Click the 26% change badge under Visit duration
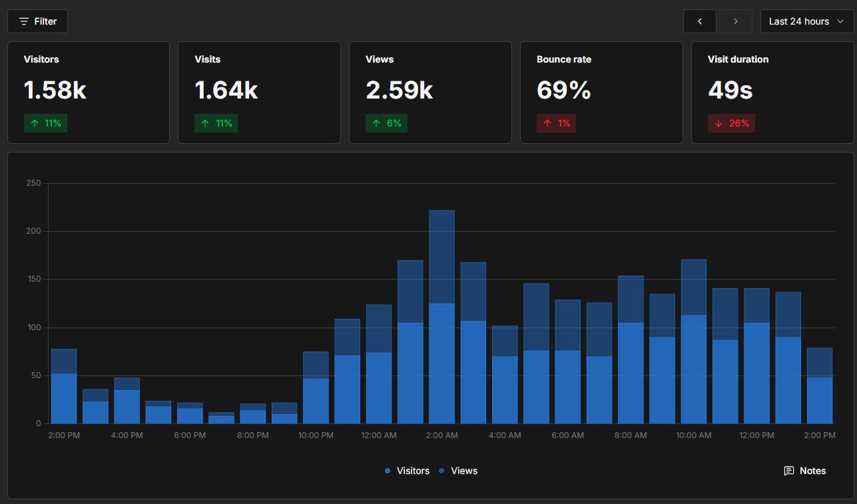Viewport: 857px width, 504px height. [731, 123]
